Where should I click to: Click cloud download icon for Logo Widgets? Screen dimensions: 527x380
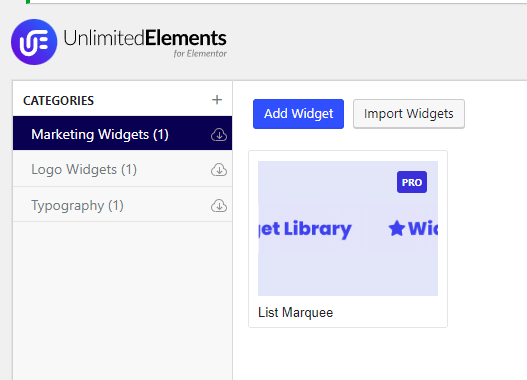click(219, 170)
